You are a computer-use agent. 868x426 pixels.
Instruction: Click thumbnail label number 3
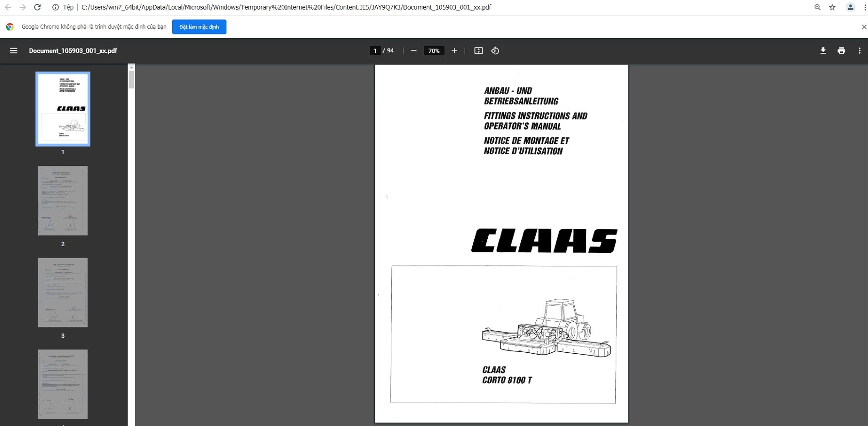63,336
